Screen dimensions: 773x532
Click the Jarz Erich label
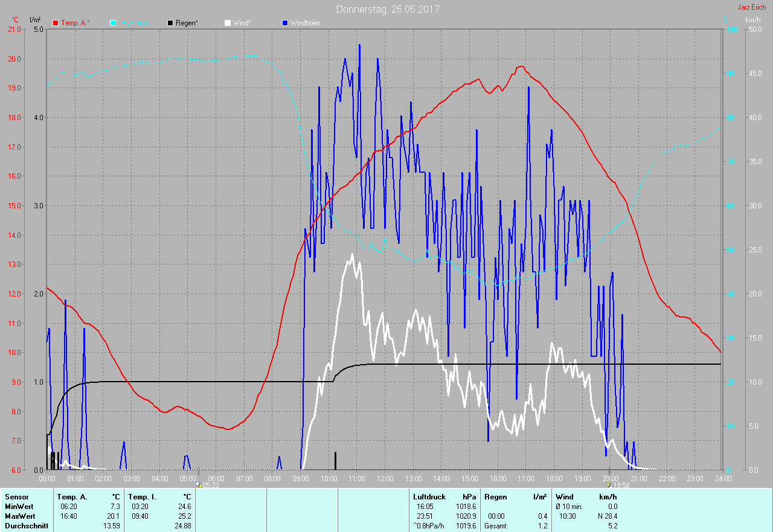pos(751,7)
